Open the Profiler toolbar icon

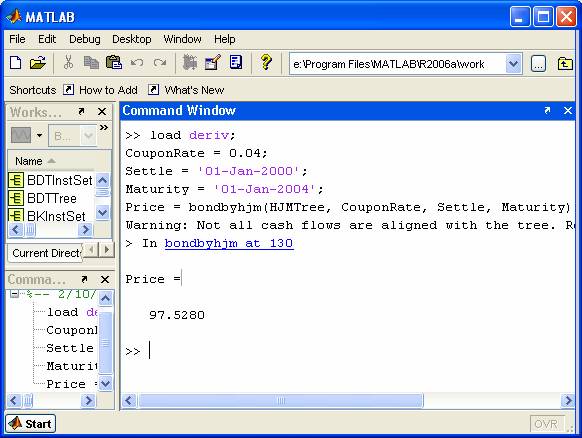pos(236,62)
